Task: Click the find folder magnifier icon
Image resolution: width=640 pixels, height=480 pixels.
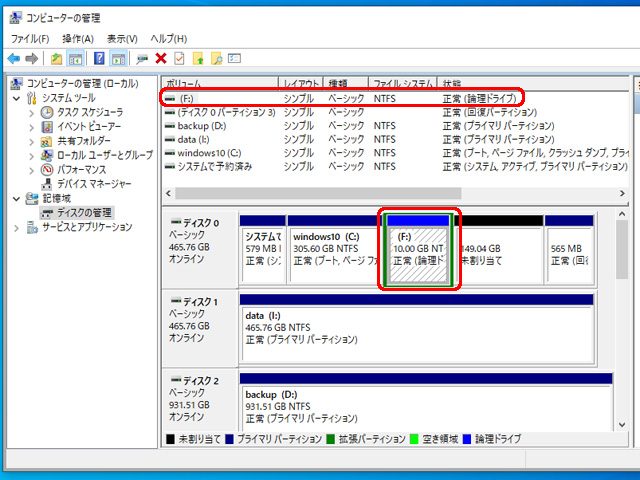Action: [216, 59]
